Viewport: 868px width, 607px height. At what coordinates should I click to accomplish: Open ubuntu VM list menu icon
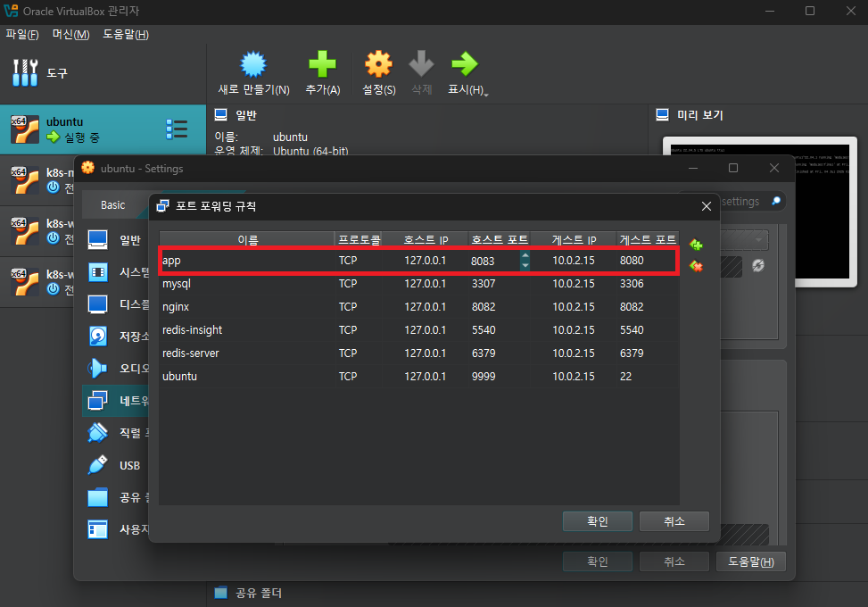pyautogui.click(x=177, y=129)
